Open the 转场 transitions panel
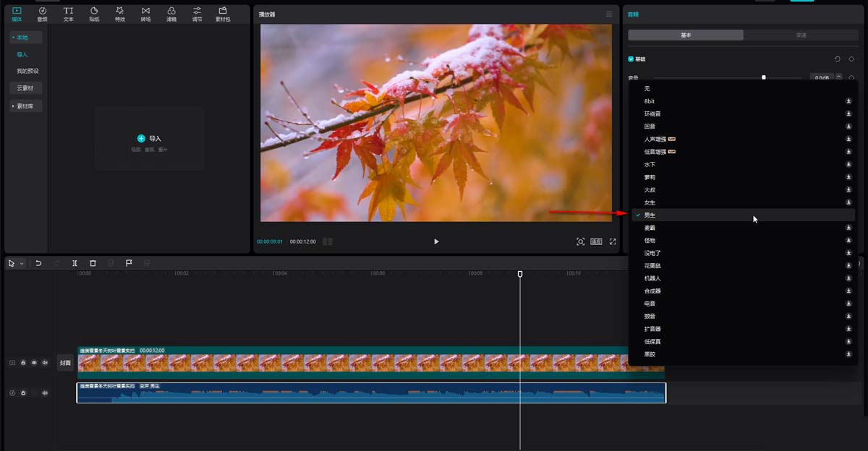This screenshot has height=451, width=868. click(x=145, y=14)
